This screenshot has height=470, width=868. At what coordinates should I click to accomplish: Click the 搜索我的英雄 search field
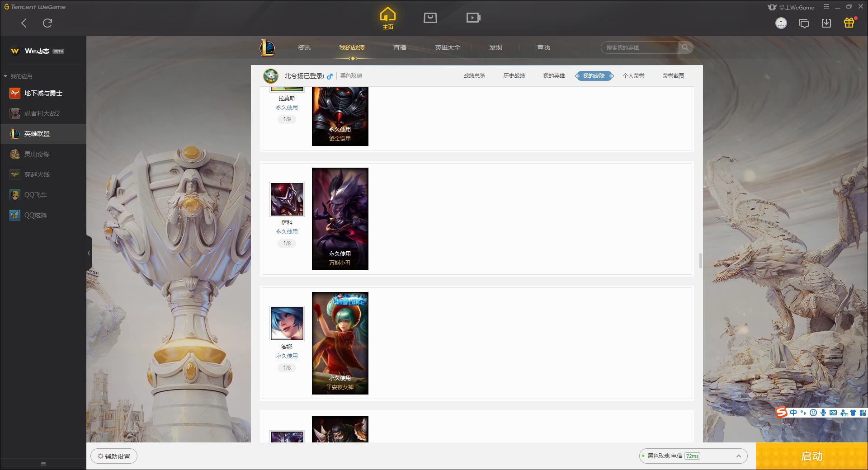(640, 47)
